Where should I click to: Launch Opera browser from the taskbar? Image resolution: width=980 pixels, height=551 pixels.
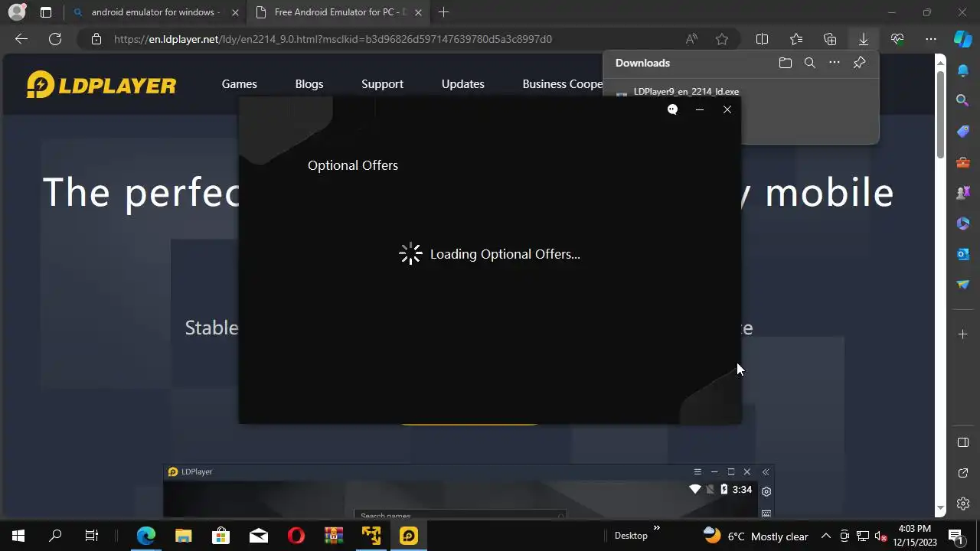pos(296,536)
